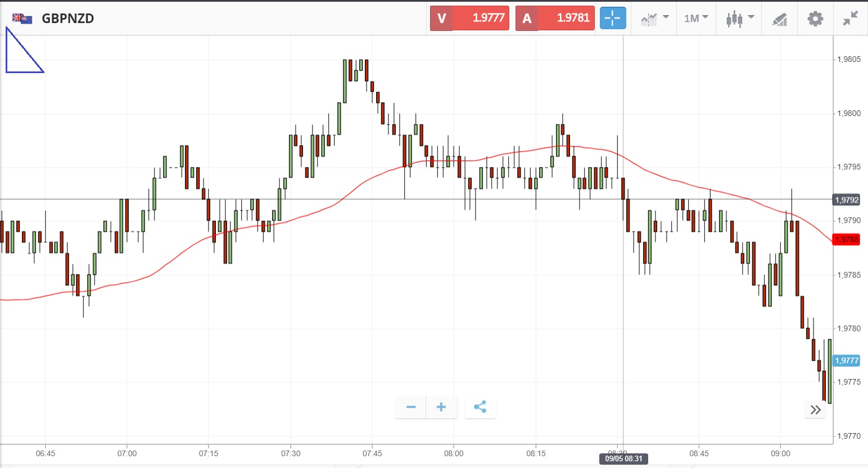Open the candlestick chart type dropdown
This screenshot has width=868, height=468.
pos(739,19)
